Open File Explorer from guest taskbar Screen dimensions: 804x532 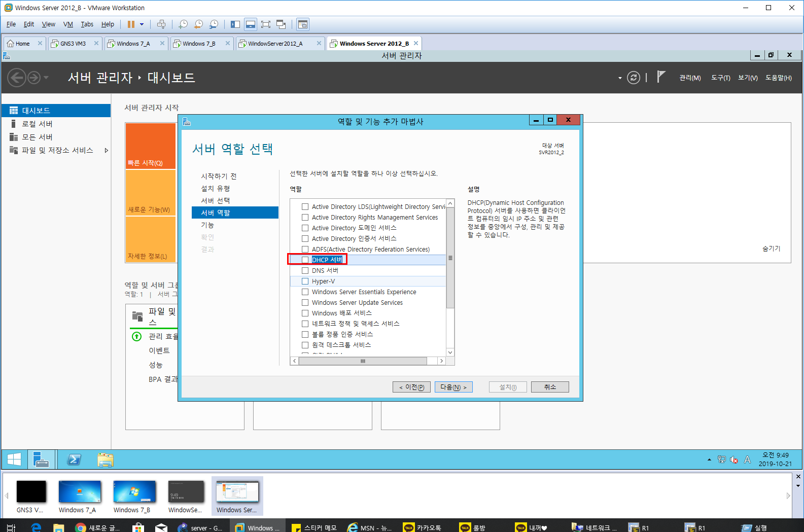coord(105,459)
